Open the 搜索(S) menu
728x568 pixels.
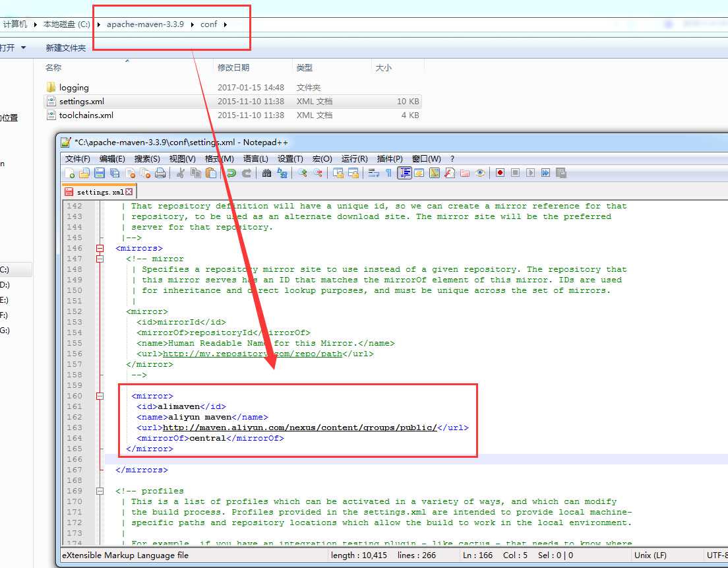point(147,159)
